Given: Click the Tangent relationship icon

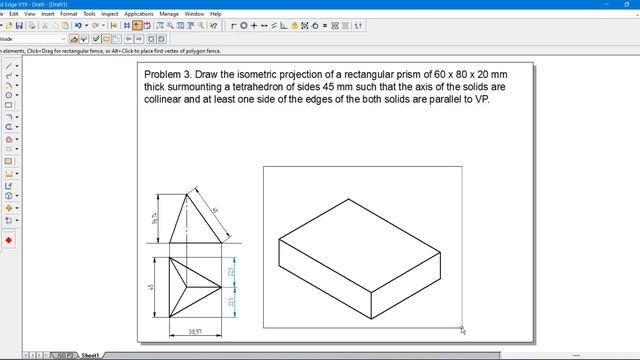Looking at the screenshot, I should [x=315, y=26].
